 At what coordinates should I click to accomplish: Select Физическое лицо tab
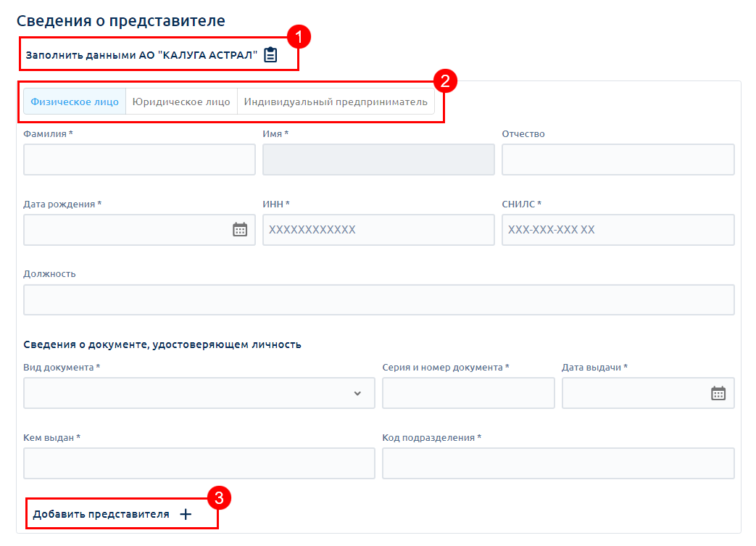[x=75, y=102]
